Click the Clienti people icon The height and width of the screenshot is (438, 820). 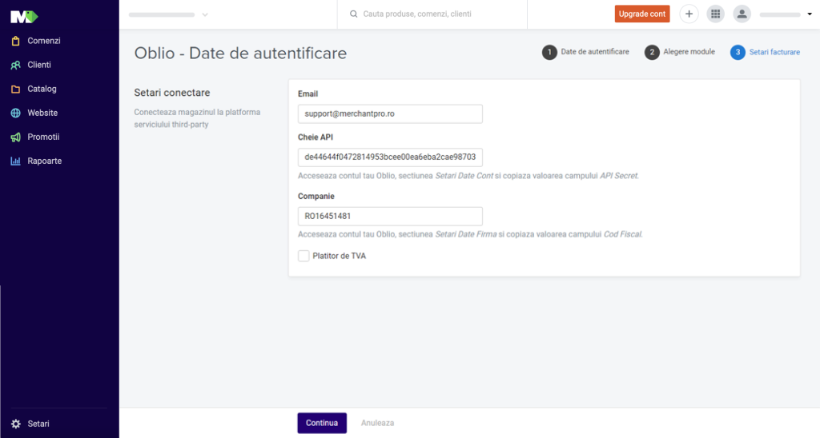[x=16, y=65]
